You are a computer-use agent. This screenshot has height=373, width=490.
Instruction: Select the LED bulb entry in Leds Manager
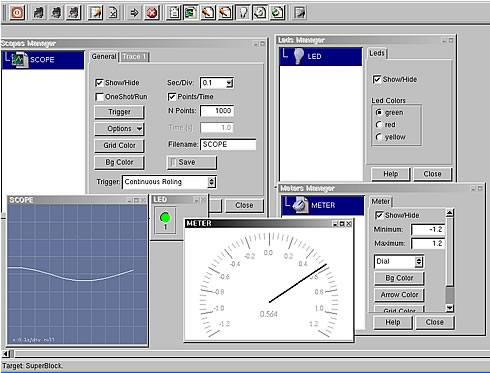[321, 56]
